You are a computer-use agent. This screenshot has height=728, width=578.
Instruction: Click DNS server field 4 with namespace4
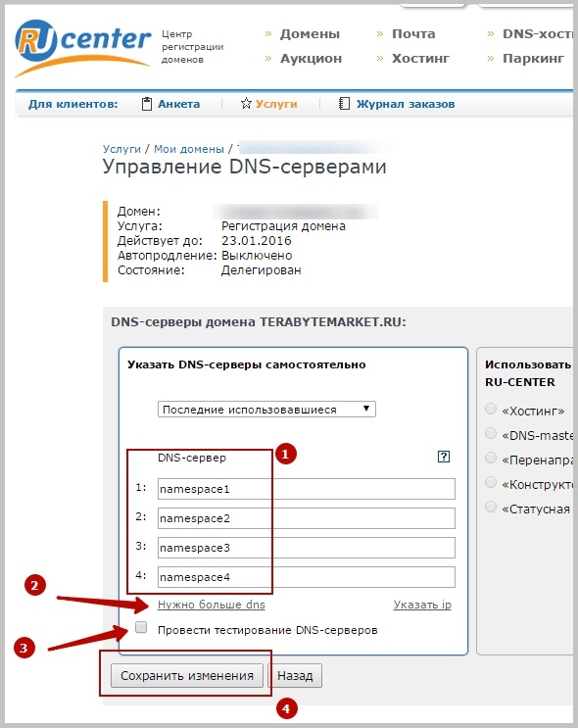[x=307, y=577]
